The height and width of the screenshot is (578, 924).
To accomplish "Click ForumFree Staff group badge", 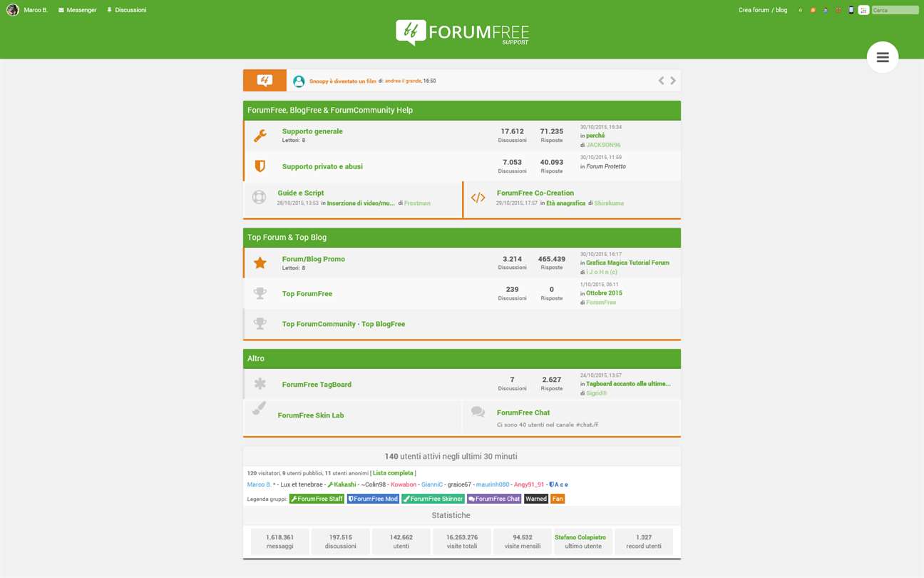I will [317, 499].
